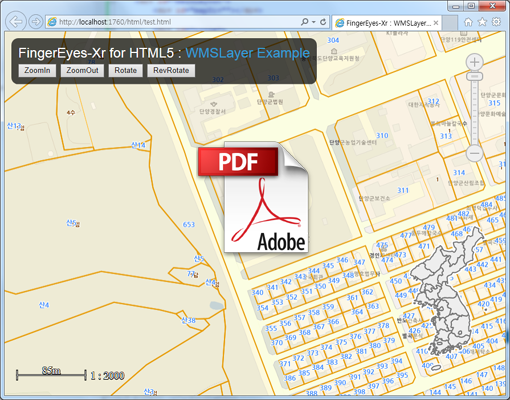The image size is (510, 400).
Task: Click the Adobe PDF file icon
Action: tap(254, 197)
